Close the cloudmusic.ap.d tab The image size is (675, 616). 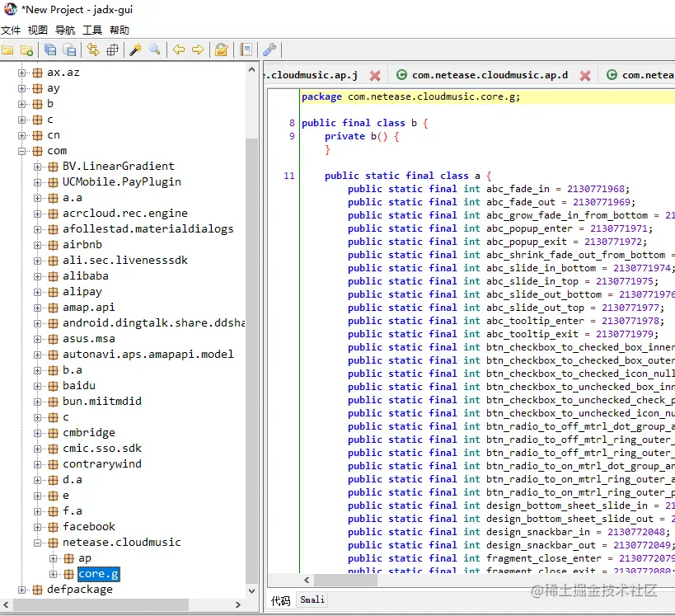585,76
